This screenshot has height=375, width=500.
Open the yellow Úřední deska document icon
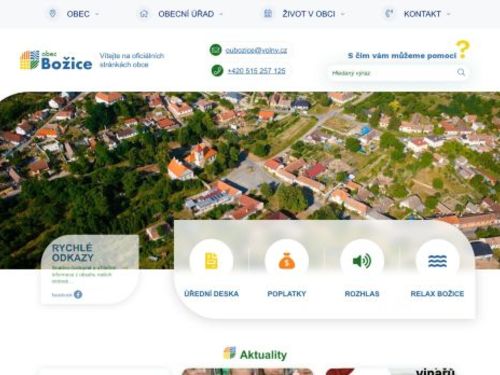211,261
